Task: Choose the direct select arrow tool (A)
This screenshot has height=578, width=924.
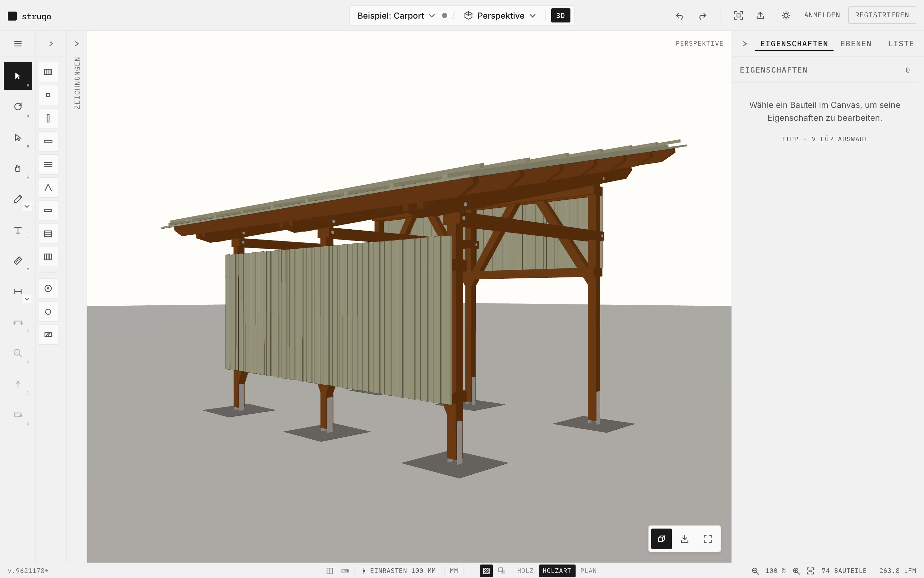Action: coord(18,138)
